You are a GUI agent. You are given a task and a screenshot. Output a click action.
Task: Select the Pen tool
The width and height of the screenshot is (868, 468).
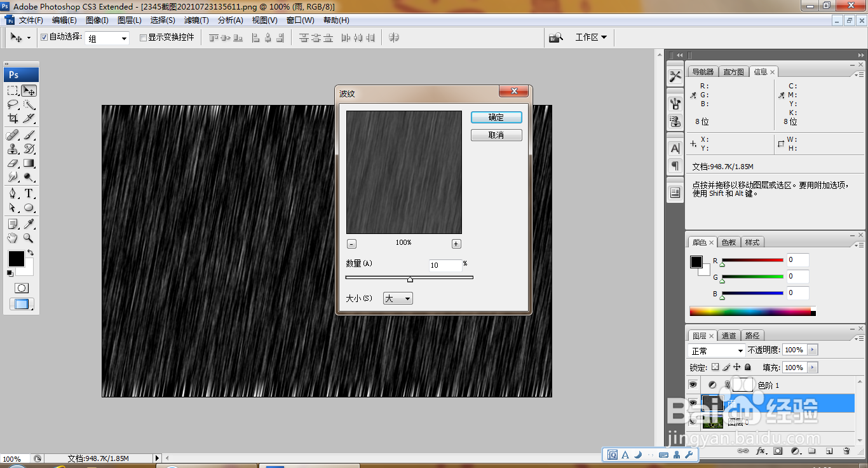click(x=13, y=193)
